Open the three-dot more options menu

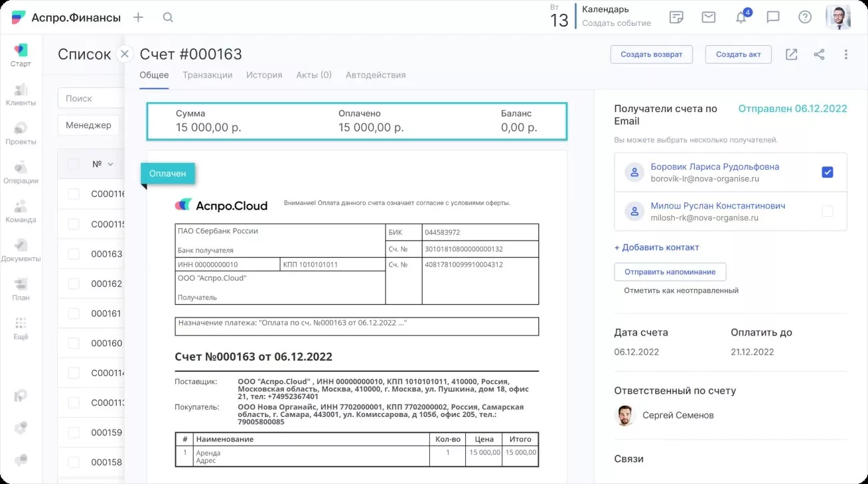[x=845, y=54]
